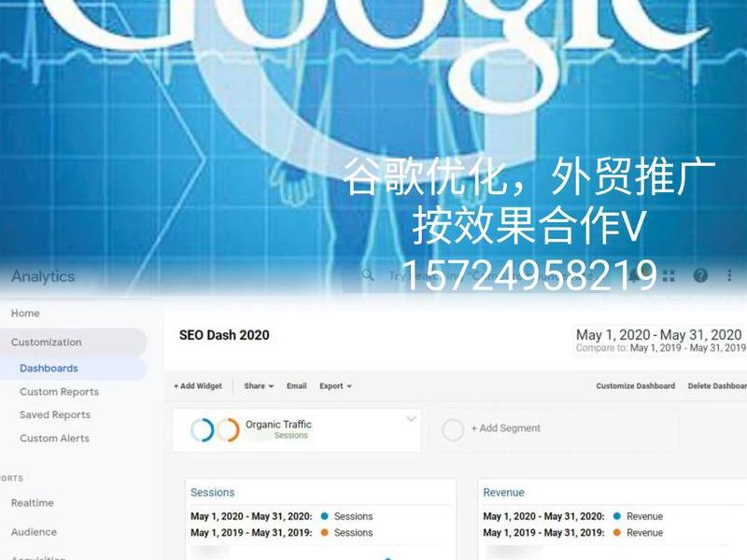Viewport: 747px width, 560px height.
Task: Open the Share dropdown
Action: (x=259, y=386)
